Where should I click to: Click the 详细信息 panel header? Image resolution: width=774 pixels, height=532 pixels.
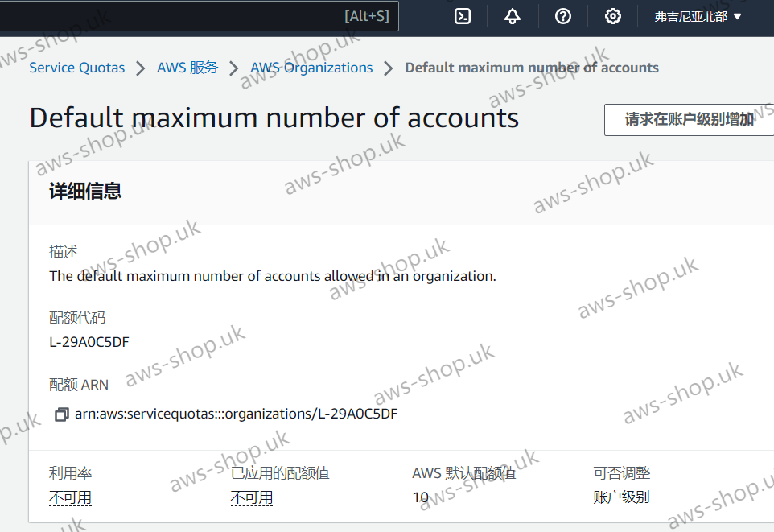click(85, 191)
